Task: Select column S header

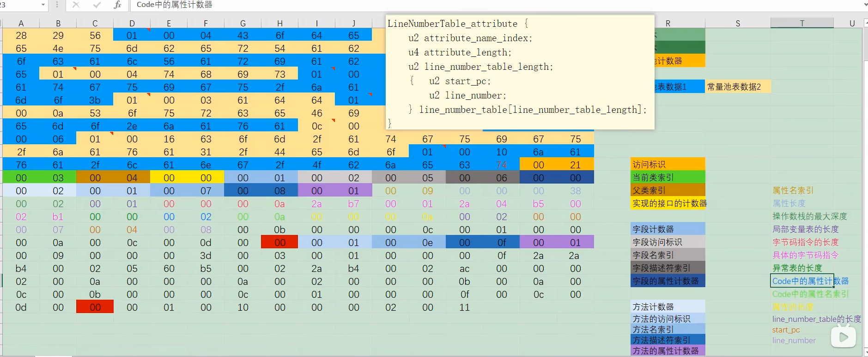Action: (x=738, y=23)
